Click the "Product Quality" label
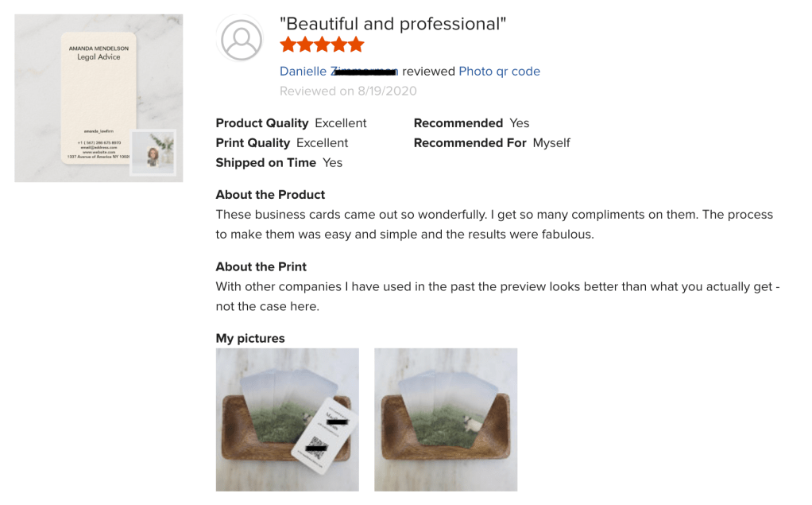The height and width of the screenshot is (505, 812). [262, 123]
